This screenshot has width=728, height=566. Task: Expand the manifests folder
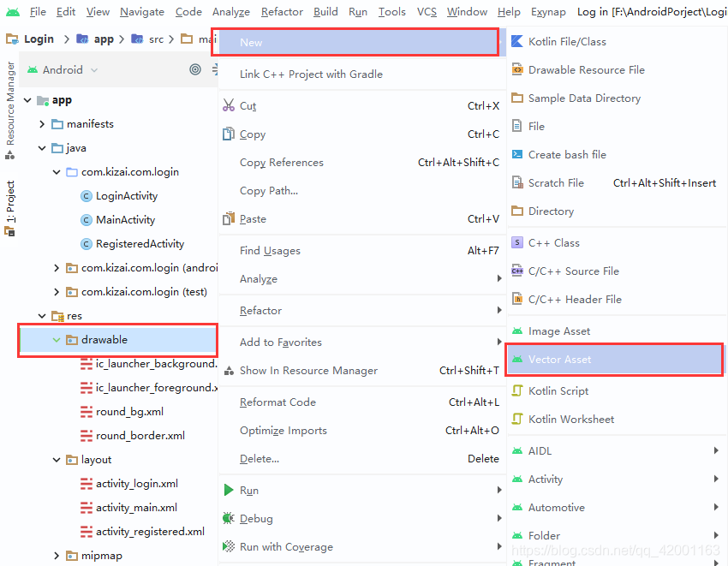(x=42, y=124)
